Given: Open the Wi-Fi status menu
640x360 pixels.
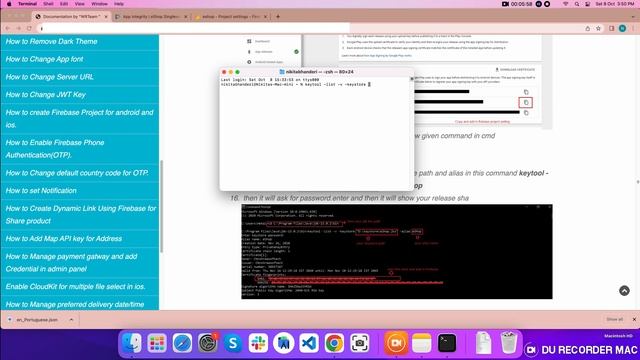Looking at the screenshot, I should (565, 4).
